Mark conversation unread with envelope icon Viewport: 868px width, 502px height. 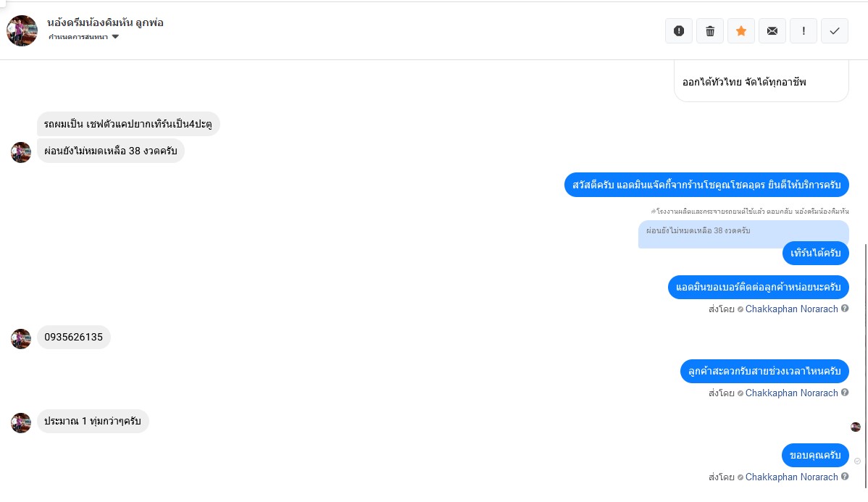772,31
